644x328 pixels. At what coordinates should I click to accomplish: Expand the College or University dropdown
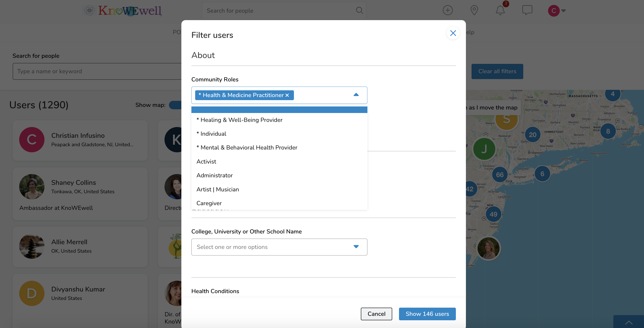pyautogui.click(x=356, y=247)
